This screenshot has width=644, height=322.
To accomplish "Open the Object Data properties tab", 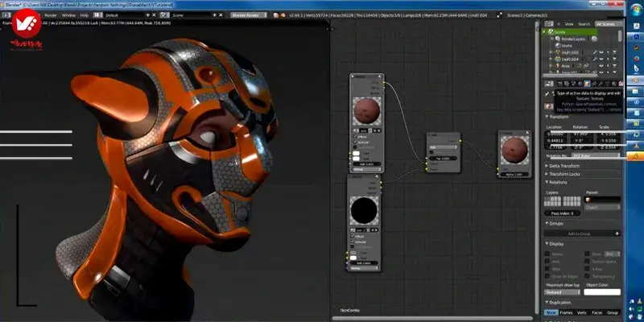I will (x=608, y=84).
